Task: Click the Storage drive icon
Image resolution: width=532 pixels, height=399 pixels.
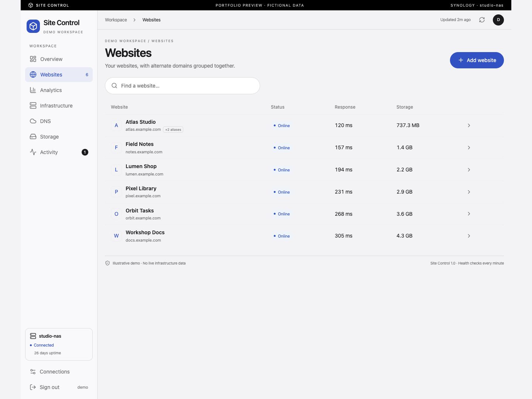Action: (33, 137)
